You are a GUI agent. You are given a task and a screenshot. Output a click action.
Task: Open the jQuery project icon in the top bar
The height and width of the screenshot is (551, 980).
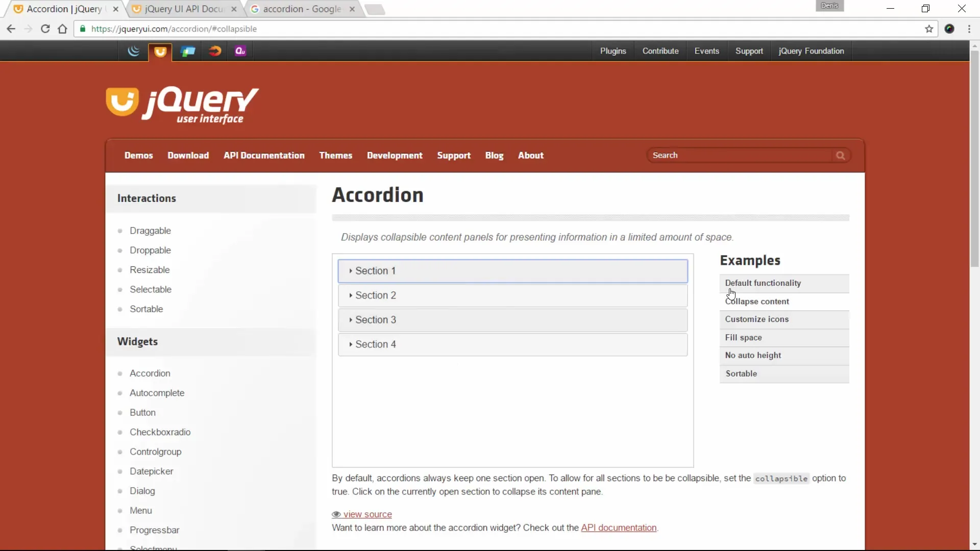(x=134, y=51)
